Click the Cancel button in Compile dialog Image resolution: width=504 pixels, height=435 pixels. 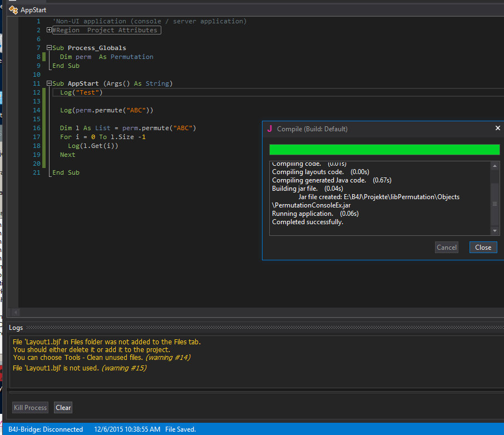click(446, 248)
